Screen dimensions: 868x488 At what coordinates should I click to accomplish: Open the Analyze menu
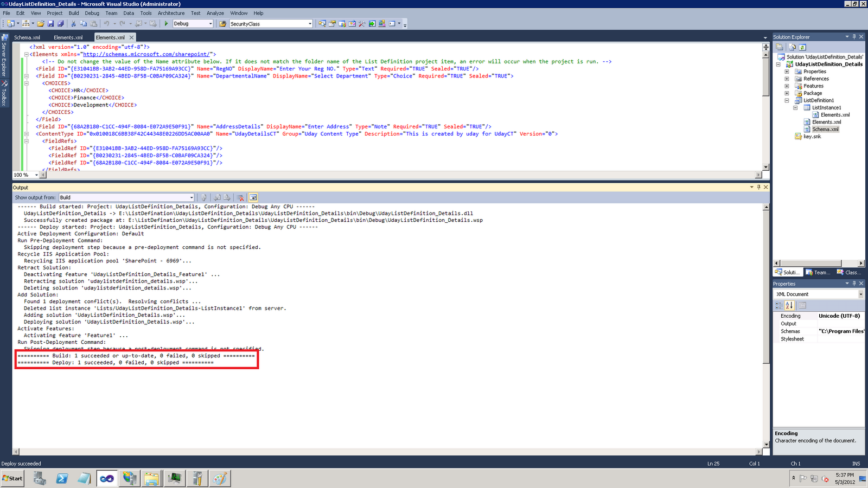215,13
